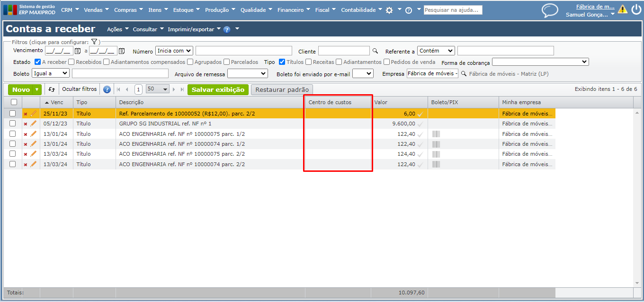Click the power logout icon

click(x=636, y=9)
